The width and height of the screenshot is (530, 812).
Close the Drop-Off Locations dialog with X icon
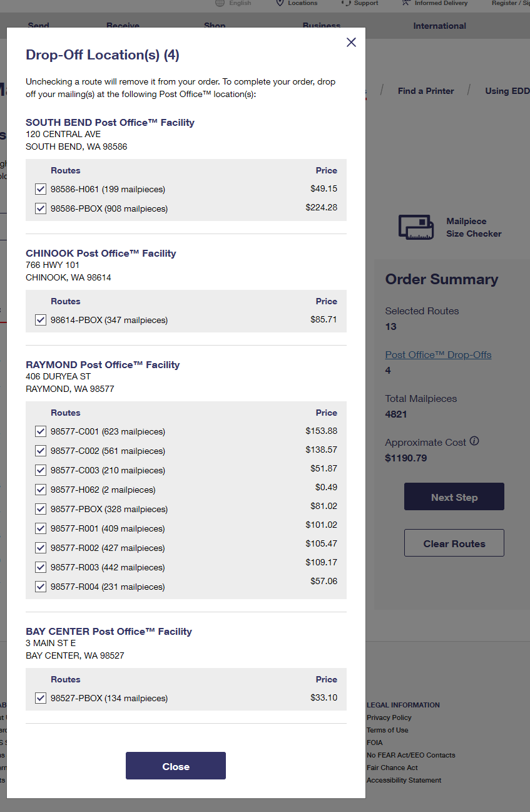pos(351,42)
